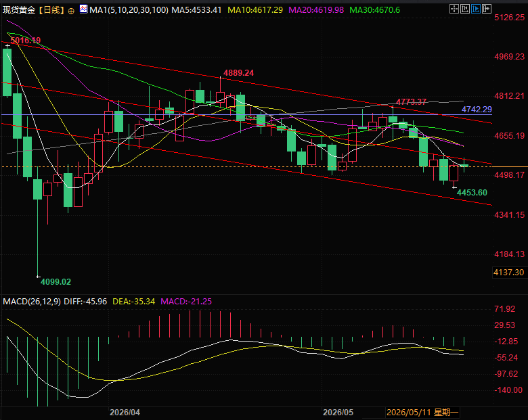Image resolution: width=528 pixels, height=420 pixels.
Task: Click the 4773.37 peak price label
Action: [411, 102]
